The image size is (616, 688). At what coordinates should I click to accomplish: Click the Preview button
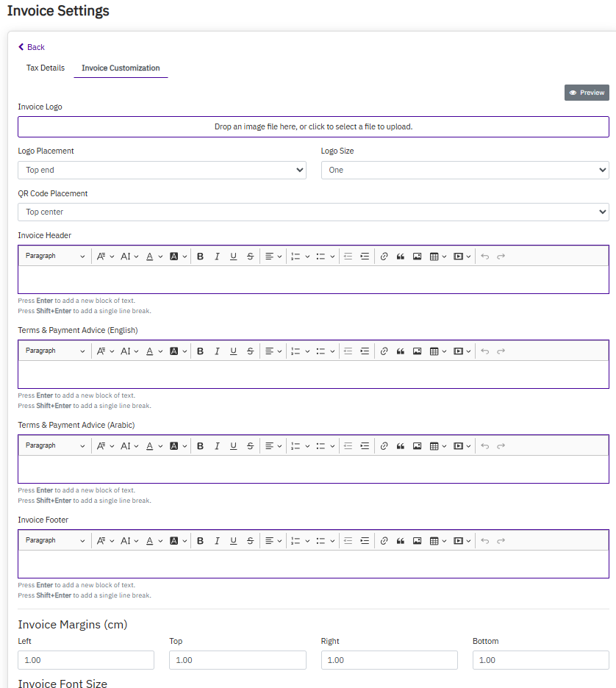pos(587,93)
